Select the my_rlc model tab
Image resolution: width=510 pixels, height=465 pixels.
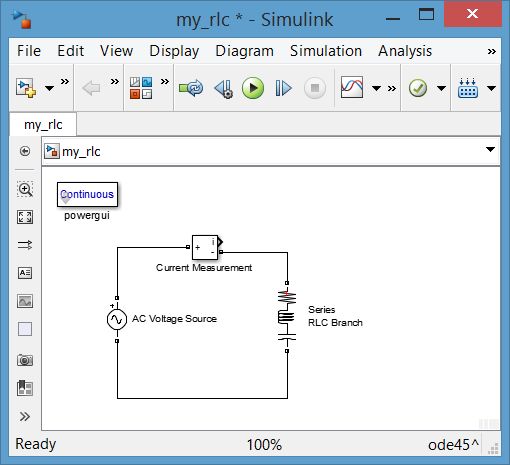click(x=43, y=125)
